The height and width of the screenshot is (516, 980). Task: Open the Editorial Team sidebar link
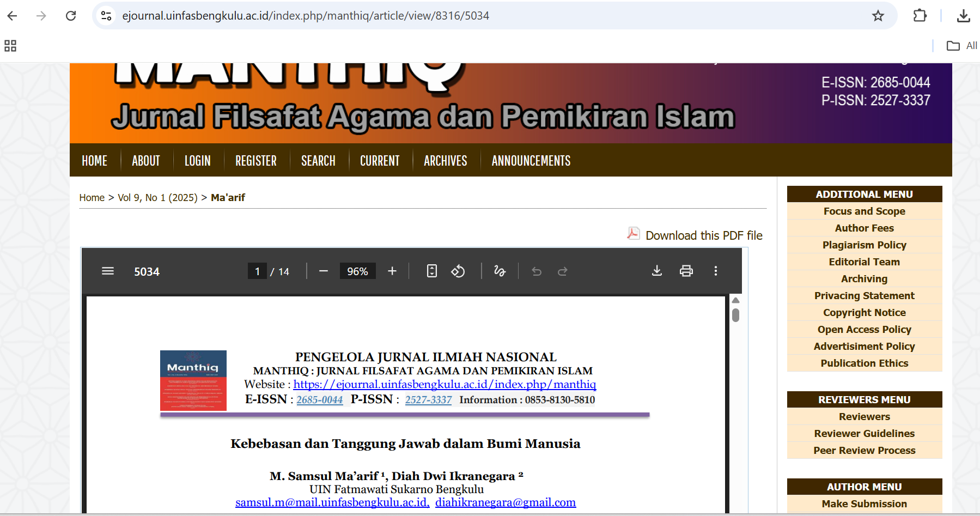click(864, 262)
